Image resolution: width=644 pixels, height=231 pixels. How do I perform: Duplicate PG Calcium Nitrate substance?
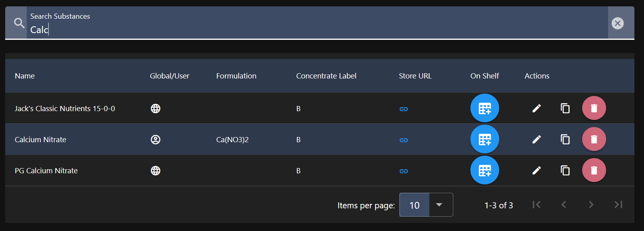[565, 170]
